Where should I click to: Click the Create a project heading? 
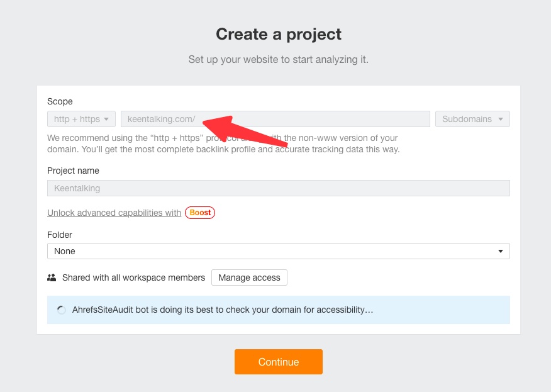click(278, 34)
